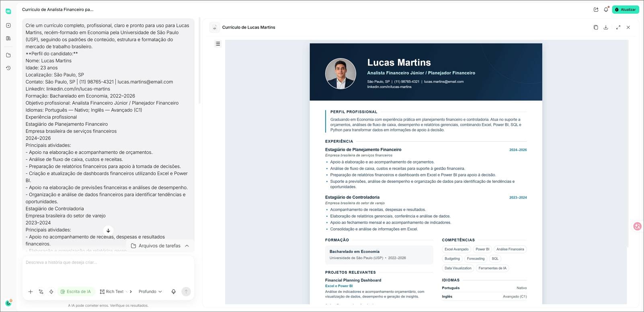This screenshot has width=644, height=312.
Task: Click the profile photo in the résumé
Action: pyautogui.click(x=340, y=74)
